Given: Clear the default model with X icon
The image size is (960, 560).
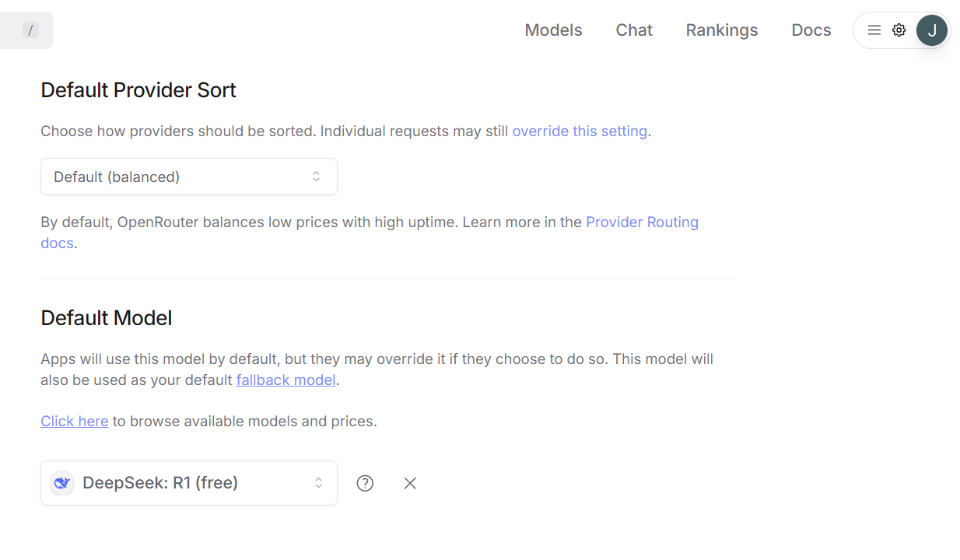Looking at the screenshot, I should (410, 483).
